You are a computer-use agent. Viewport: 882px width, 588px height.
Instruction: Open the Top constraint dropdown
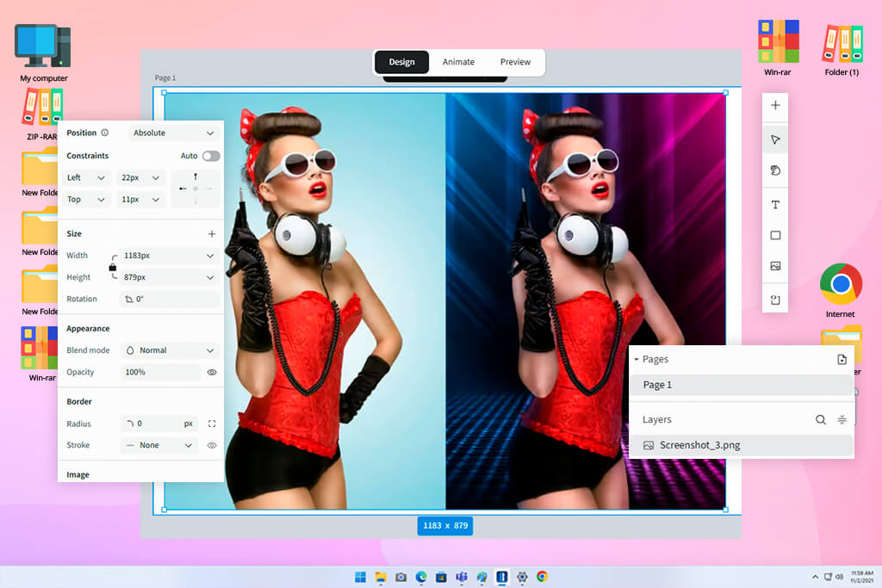click(x=86, y=200)
